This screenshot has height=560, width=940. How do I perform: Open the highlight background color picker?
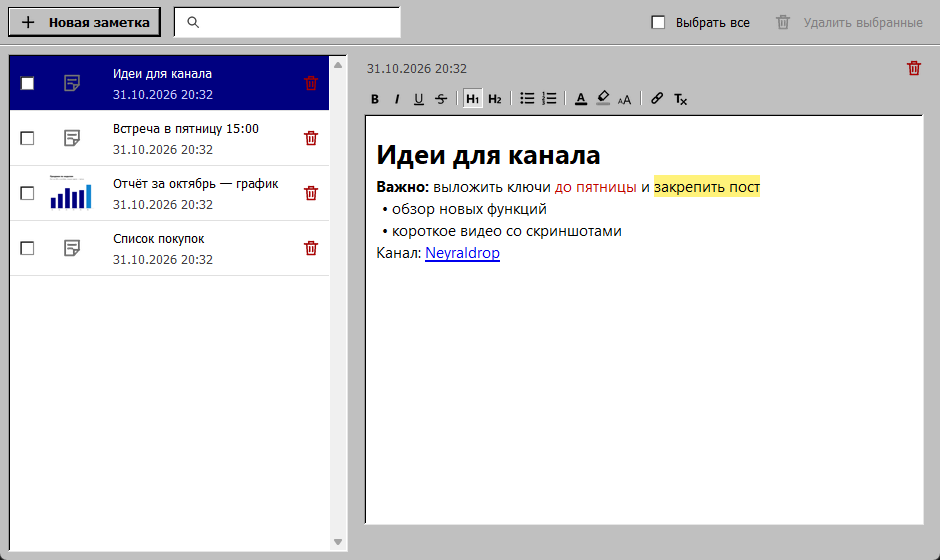(603, 98)
